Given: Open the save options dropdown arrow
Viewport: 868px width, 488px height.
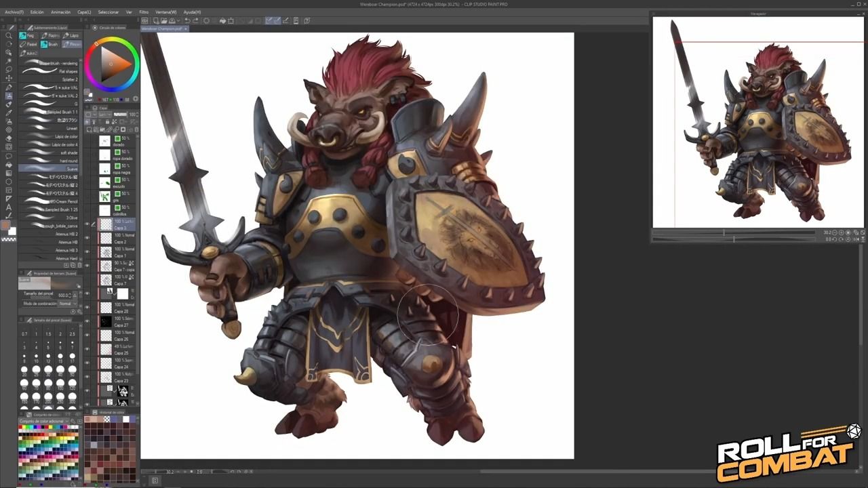Looking at the screenshot, I should (178, 20).
